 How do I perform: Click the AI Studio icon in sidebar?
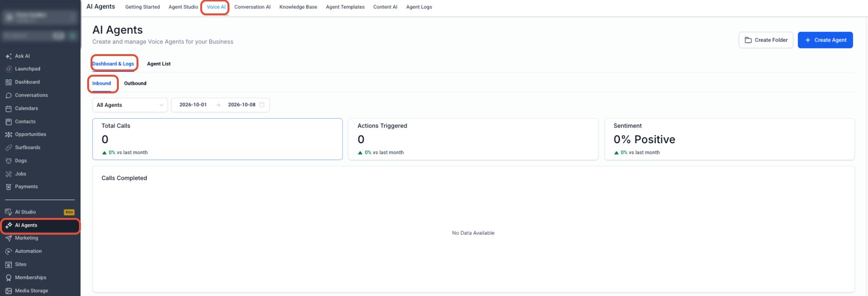point(9,212)
